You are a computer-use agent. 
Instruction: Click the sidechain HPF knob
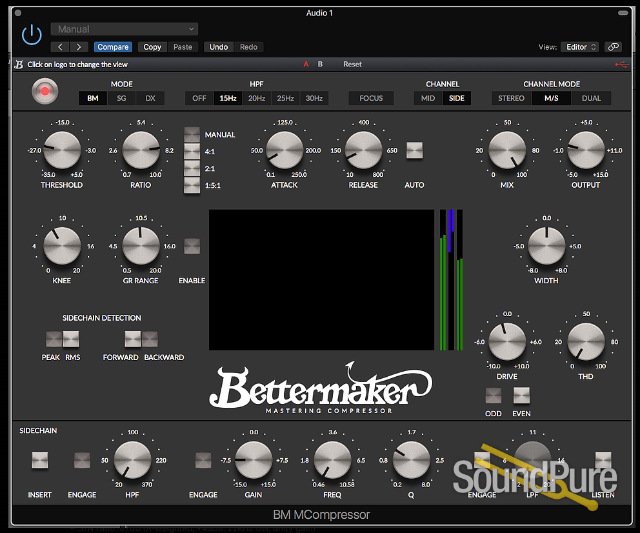pyautogui.click(x=132, y=460)
